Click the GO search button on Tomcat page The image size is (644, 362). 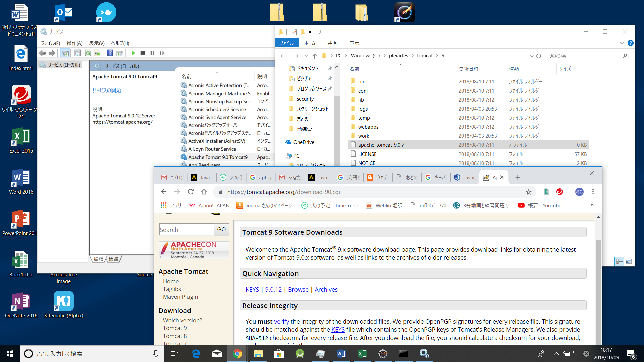[221, 230]
